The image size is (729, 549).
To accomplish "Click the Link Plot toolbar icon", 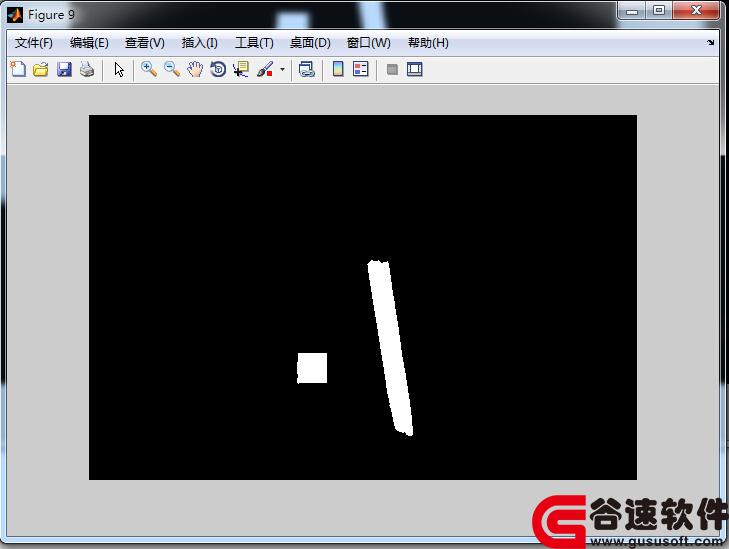I will tap(306, 69).
